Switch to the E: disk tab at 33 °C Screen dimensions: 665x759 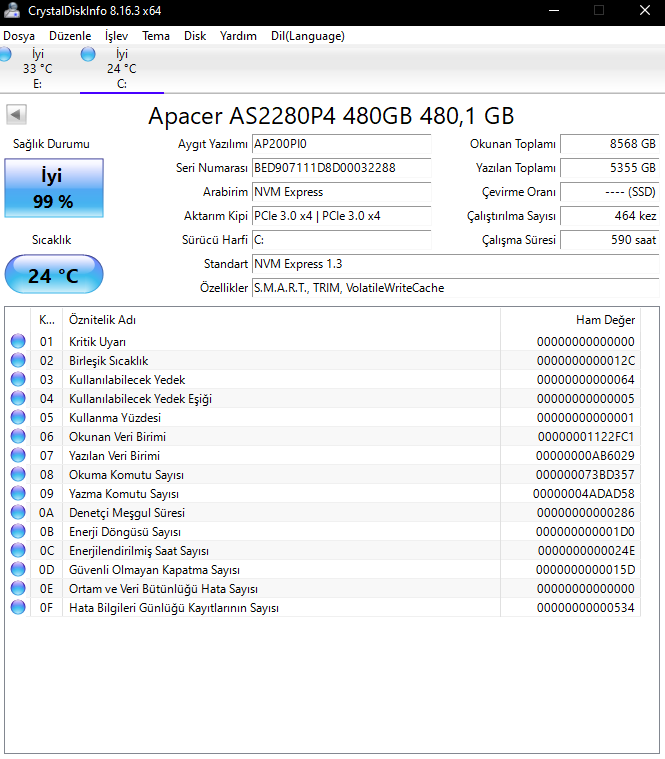pyautogui.click(x=38, y=69)
